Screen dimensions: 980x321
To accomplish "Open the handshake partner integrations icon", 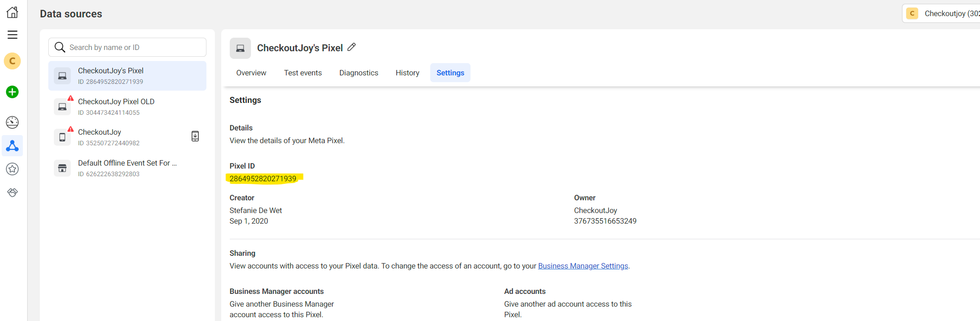I will click(12, 192).
